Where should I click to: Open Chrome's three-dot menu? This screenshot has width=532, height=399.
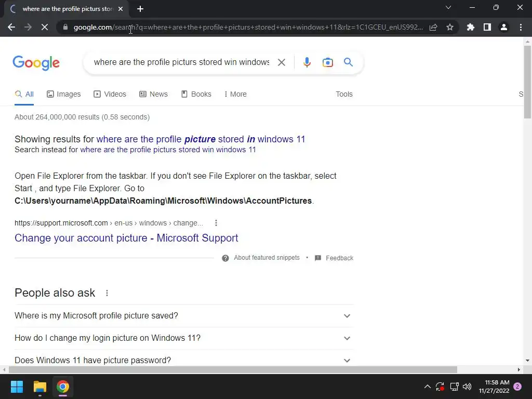tap(521, 27)
